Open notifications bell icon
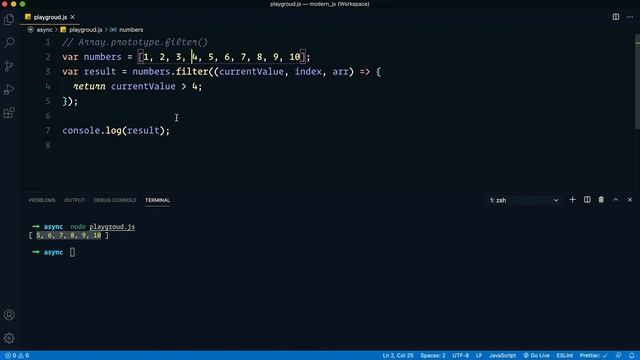The width and height of the screenshot is (640, 360). (631, 356)
